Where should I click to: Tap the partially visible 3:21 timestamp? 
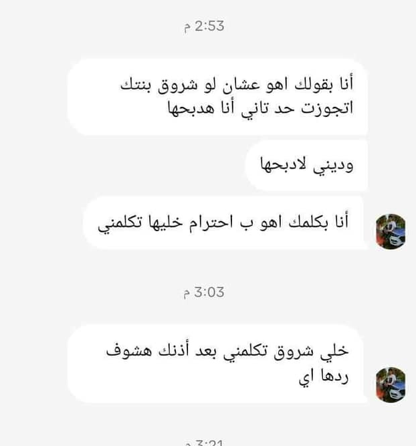(204, 443)
